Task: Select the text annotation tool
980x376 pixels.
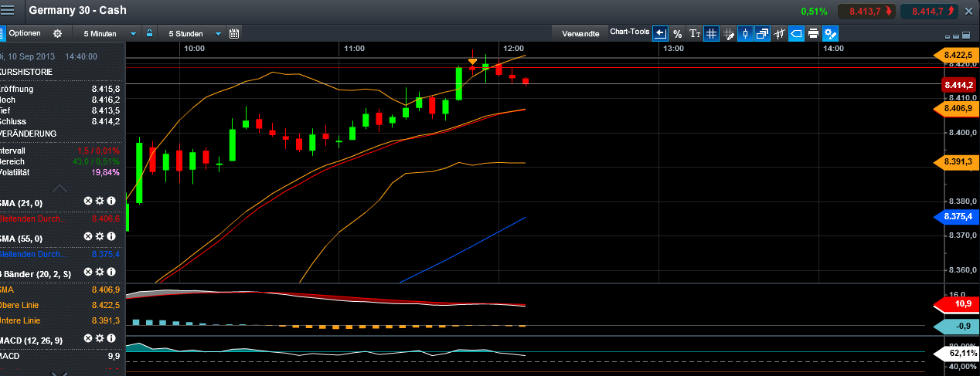Action: [694, 33]
